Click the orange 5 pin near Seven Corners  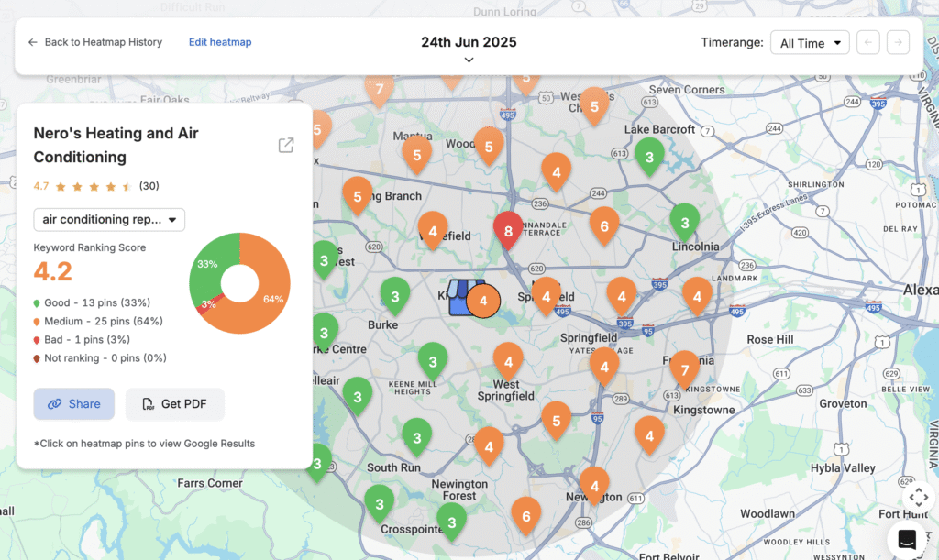tap(594, 106)
